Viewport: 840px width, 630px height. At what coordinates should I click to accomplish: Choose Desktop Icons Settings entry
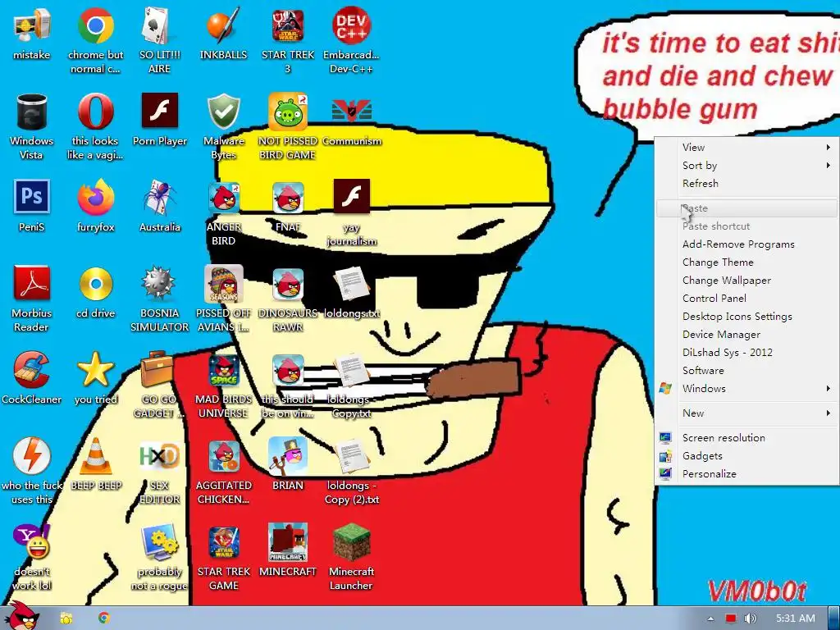point(746,317)
